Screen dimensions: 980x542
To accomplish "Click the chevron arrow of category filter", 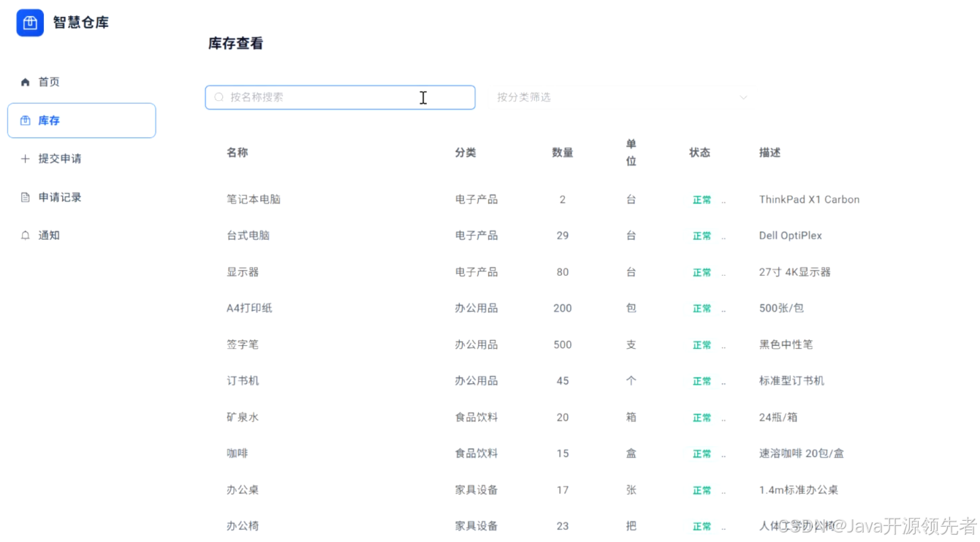I will coord(744,97).
